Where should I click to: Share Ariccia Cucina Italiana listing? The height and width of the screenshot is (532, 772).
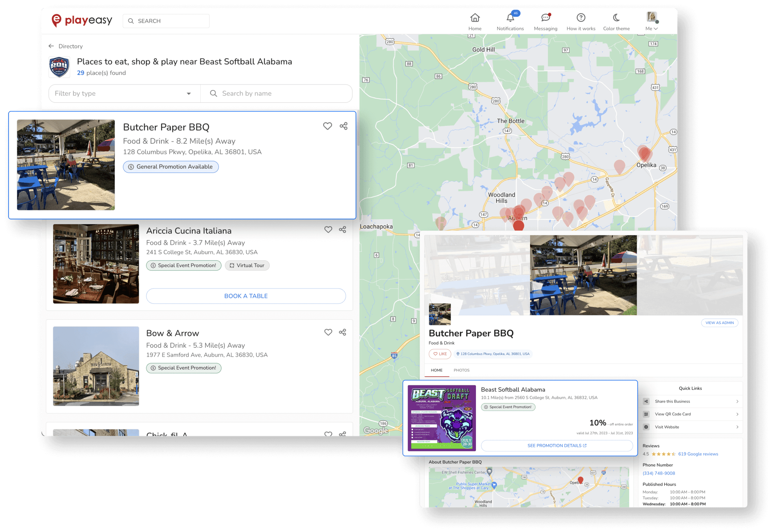click(342, 229)
